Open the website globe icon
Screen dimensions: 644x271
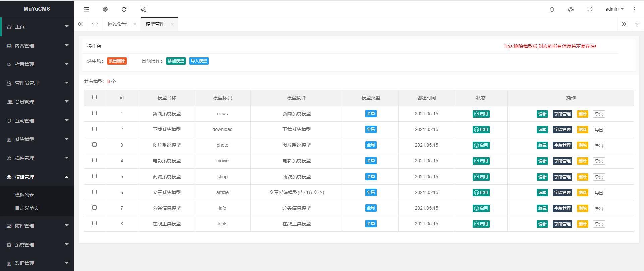point(105,9)
